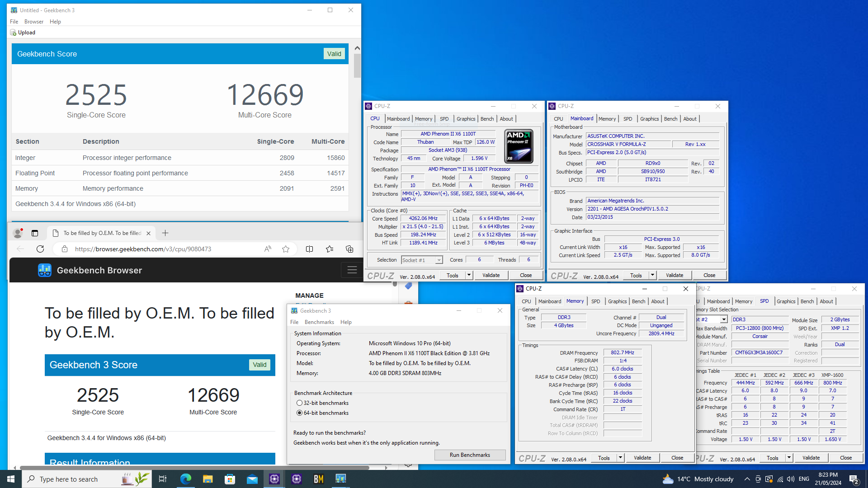
Task: Click Close in CPU-Z Memory window
Action: click(x=677, y=458)
